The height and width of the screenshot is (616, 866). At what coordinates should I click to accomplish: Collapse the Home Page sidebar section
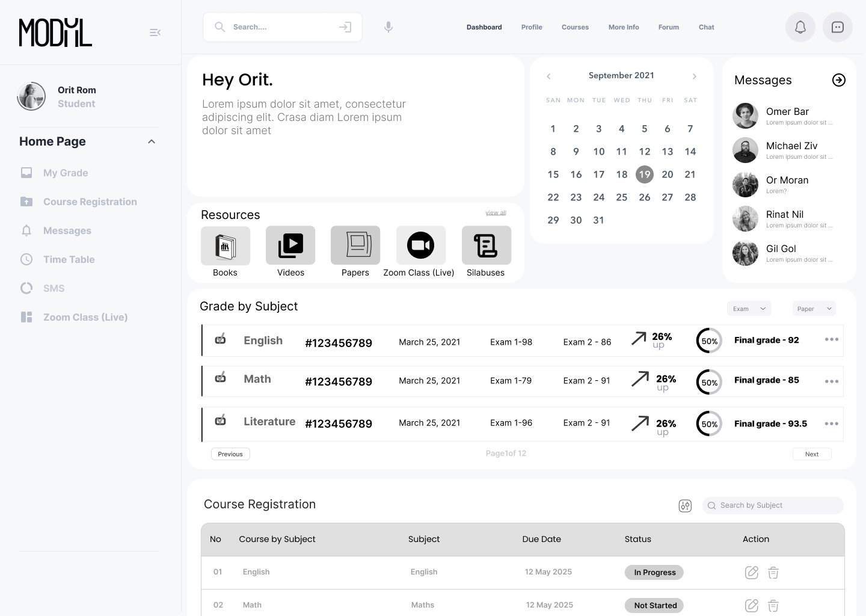click(x=152, y=141)
